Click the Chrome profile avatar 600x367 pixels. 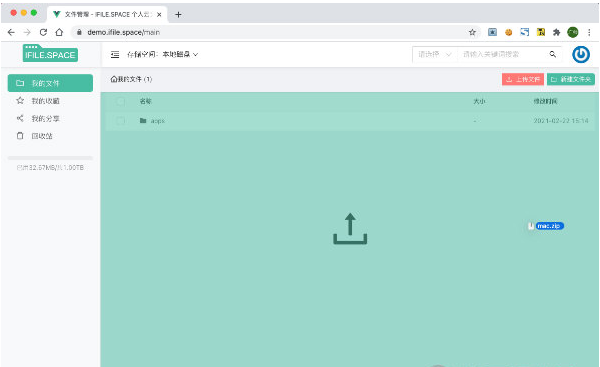tap(573, 33)
